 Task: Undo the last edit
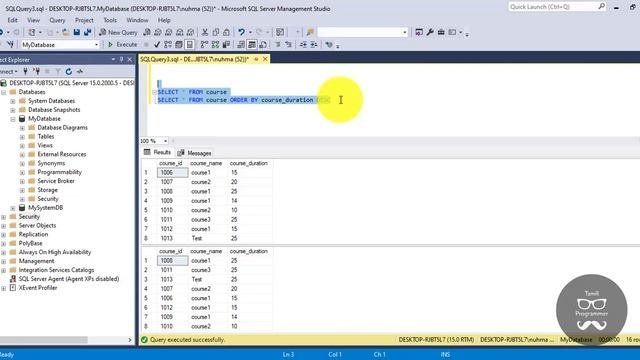click(x=241, y=32)
